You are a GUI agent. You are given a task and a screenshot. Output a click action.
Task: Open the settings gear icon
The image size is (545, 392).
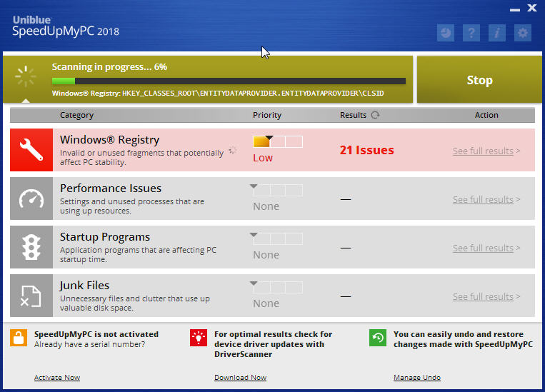[x=523, y=33]
